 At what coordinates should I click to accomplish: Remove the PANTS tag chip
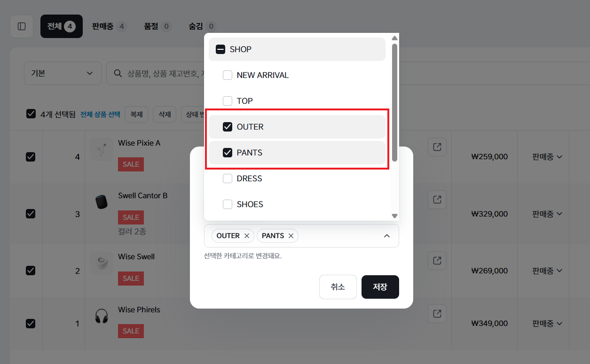tap(291, 236)
